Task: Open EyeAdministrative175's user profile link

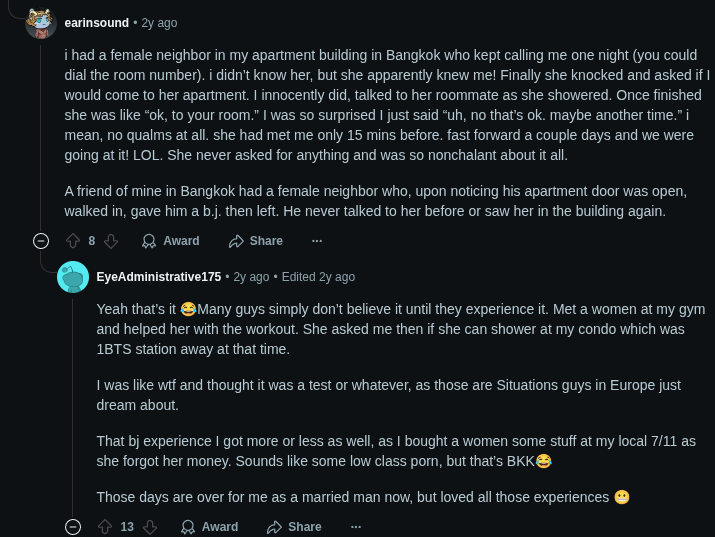Action: click(x=159, y=277)
